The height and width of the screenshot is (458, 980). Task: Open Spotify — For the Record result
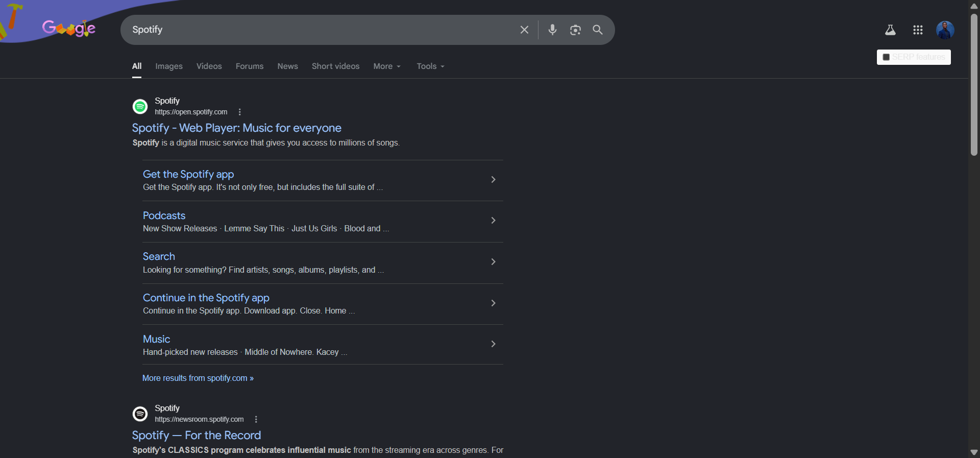[x=197, y=436]
